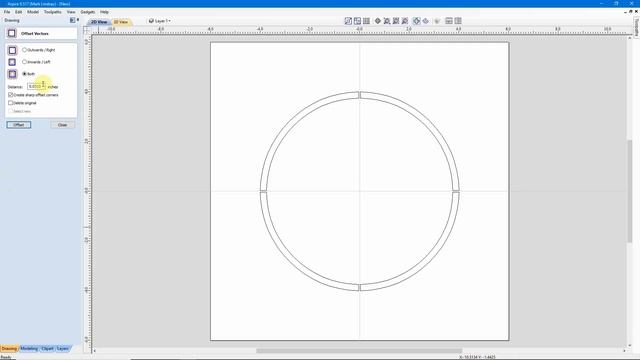640x360 pixels.
Task: Click the horizontal scrollbar thumb
Action: (359, 351)
